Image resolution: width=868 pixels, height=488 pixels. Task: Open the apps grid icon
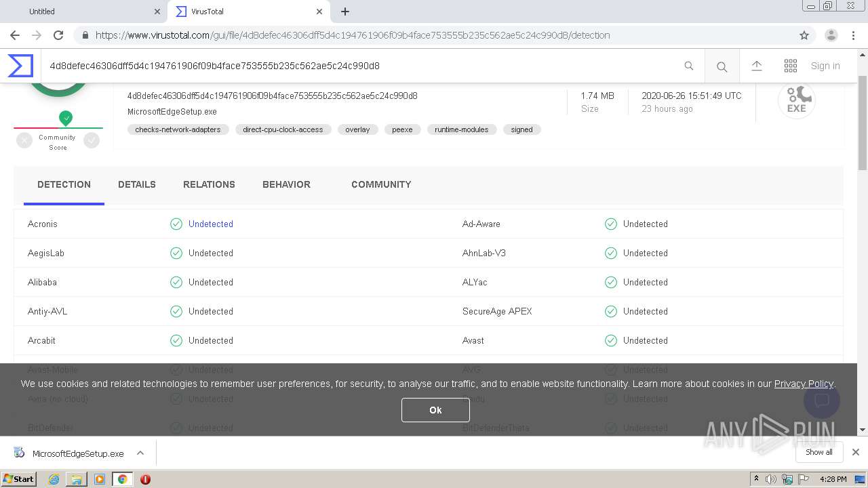pos(791,66)
